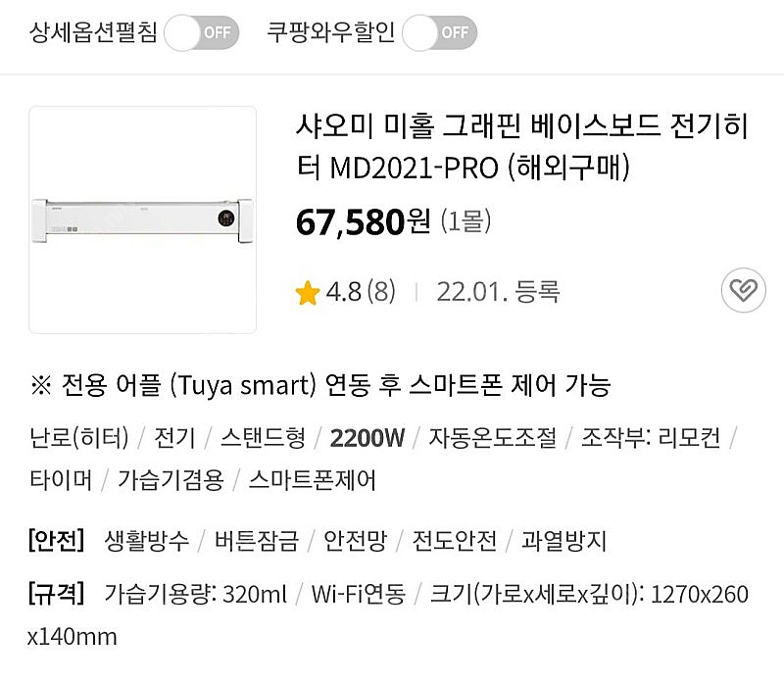Toggle the 상세옵션펼침 switch

[202, 33]
